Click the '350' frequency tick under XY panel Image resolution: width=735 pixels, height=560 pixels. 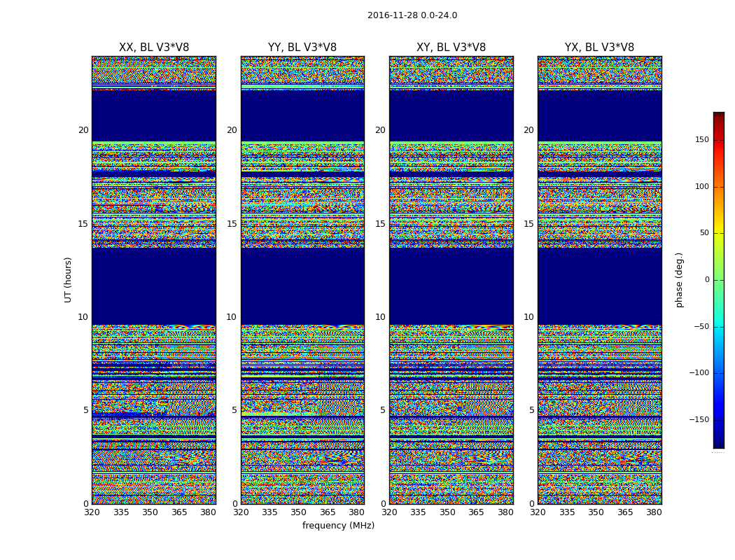point(447,512)
